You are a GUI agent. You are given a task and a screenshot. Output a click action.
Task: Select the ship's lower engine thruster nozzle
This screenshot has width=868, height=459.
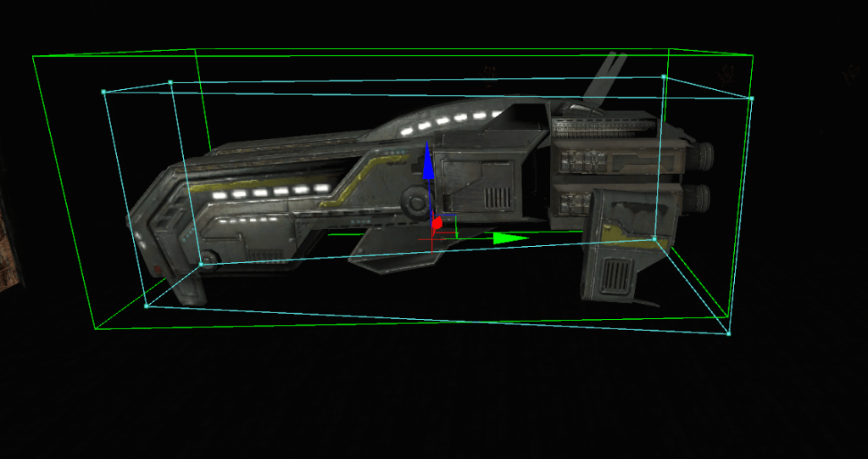(699, 199)
